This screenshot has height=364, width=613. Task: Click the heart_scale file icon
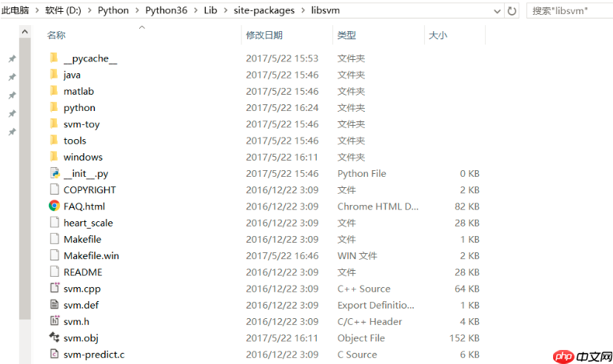(54, 222)
